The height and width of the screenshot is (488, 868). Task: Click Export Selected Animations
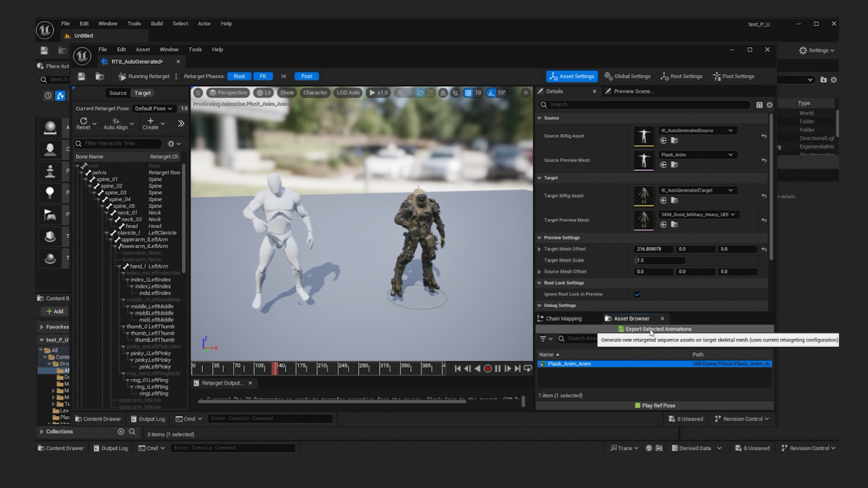[654, 329]
